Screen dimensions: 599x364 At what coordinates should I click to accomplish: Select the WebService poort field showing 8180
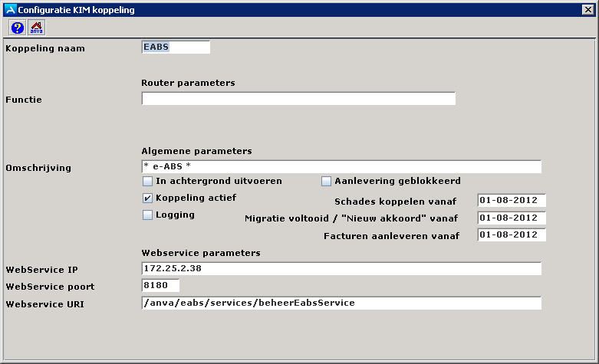160,286
